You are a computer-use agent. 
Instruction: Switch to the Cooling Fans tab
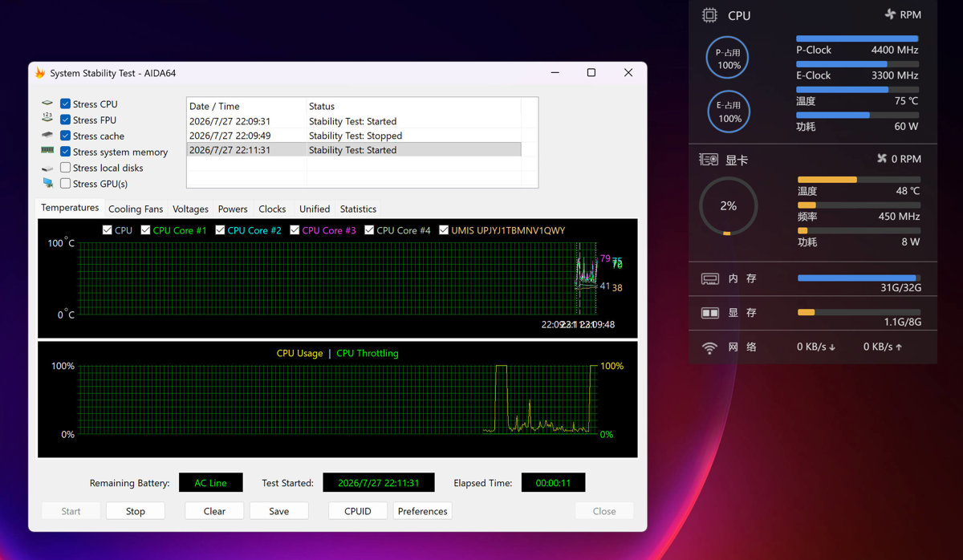136,209
